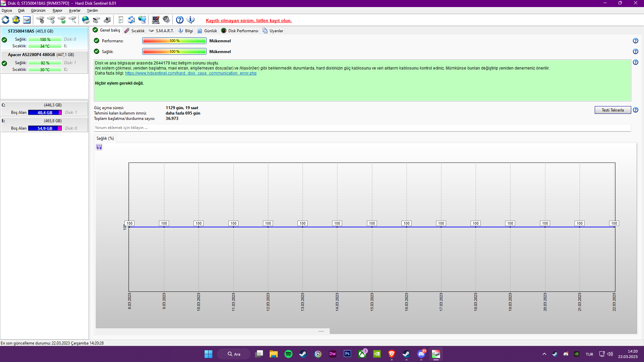Open Spotify from the taskbar
The width and height of the screenshot is (644, 362).
click(288, 354)
